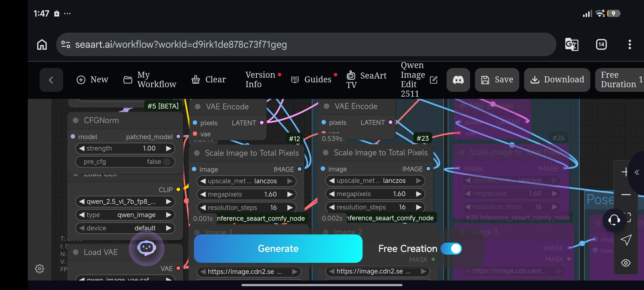Collapse the VAE Encode node showing 0.539s
644x290 pixels.
pyautogui.click(x=326, y=106)
